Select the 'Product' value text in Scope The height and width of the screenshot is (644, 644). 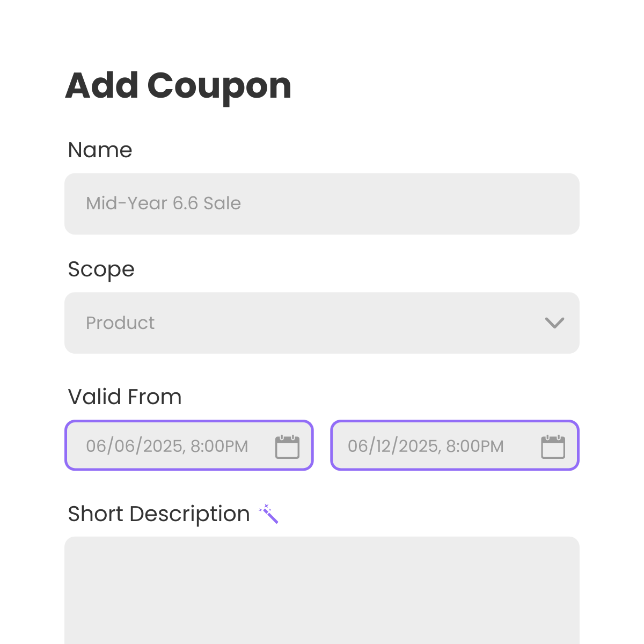[120, 323]
